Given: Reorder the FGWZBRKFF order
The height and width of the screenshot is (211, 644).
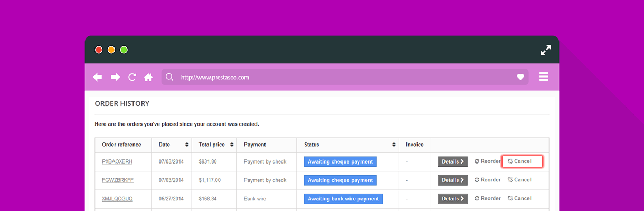Looking at the screenshot, I should pyautogui.click(x=488, y=180).
